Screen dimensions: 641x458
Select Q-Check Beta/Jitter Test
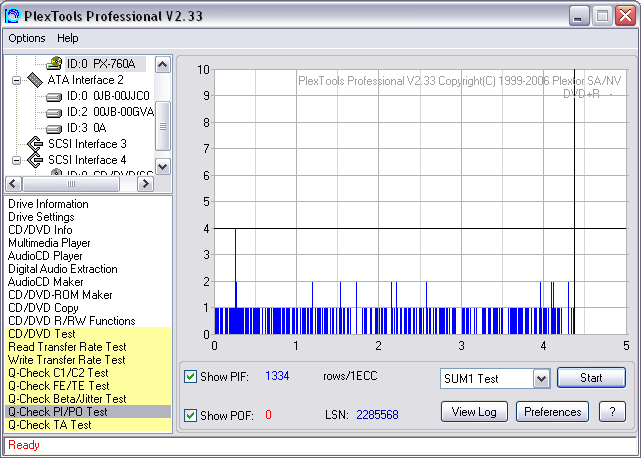pos(88,399)
